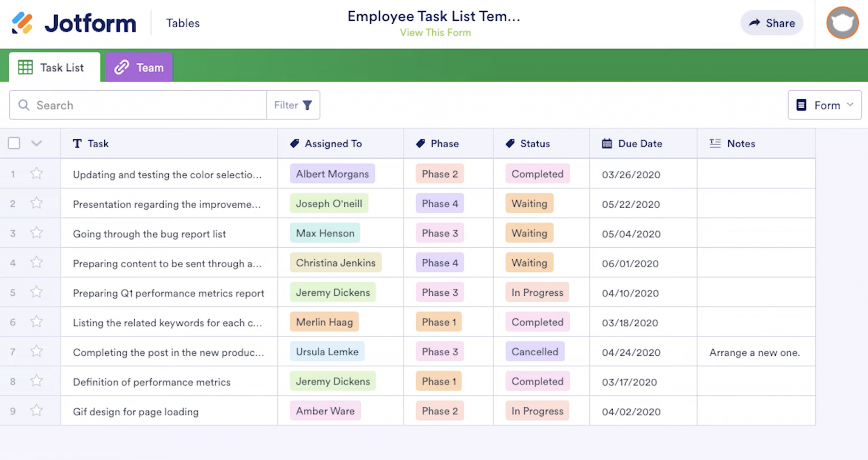868x460 pixels.
Task: Click the Jotform logo icon
Action: (22, 23)
